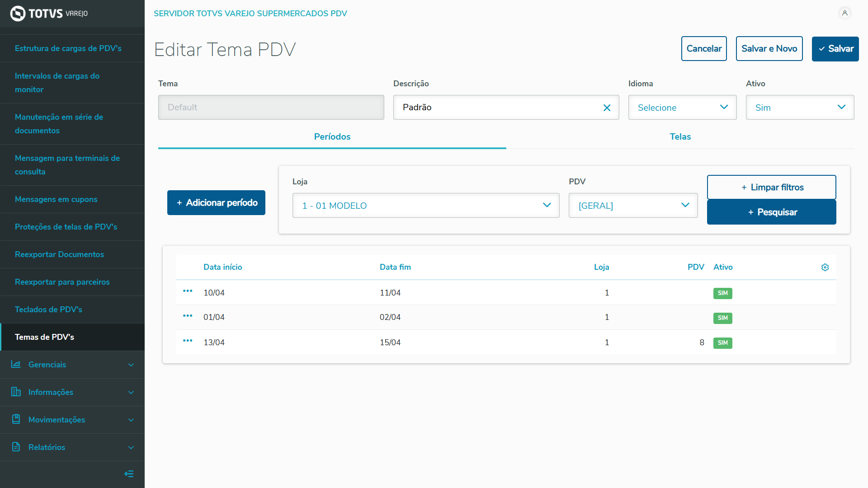Open Teclados de PDV's menu item
The width and height of the screenshot is (868, 488).
(x=48, y=310)
